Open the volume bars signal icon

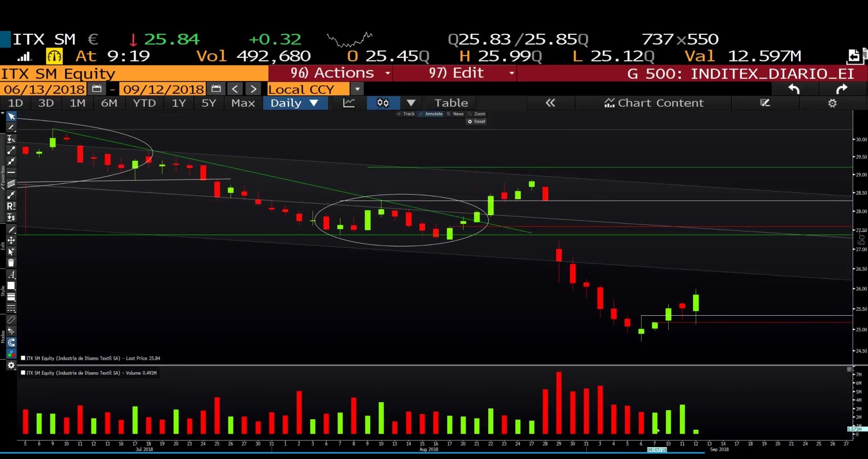24,56
